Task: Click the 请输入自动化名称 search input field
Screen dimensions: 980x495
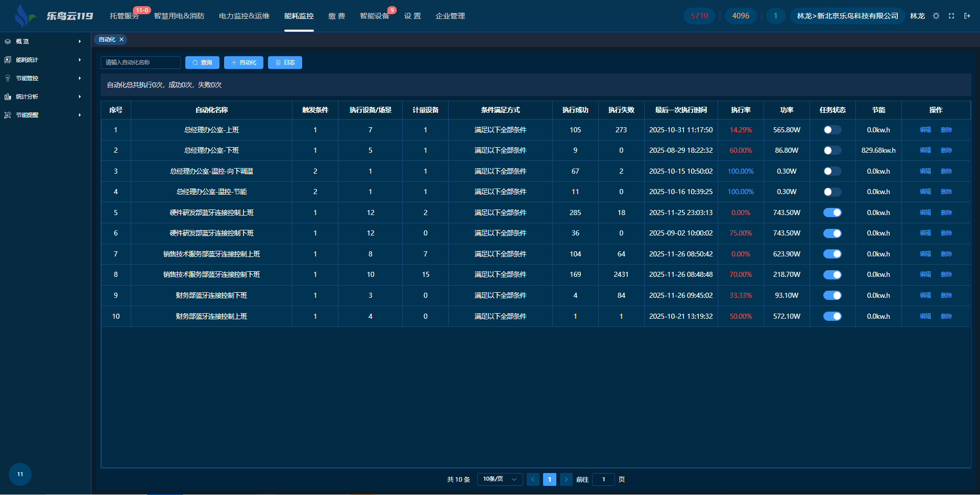Action: (140, 62)
